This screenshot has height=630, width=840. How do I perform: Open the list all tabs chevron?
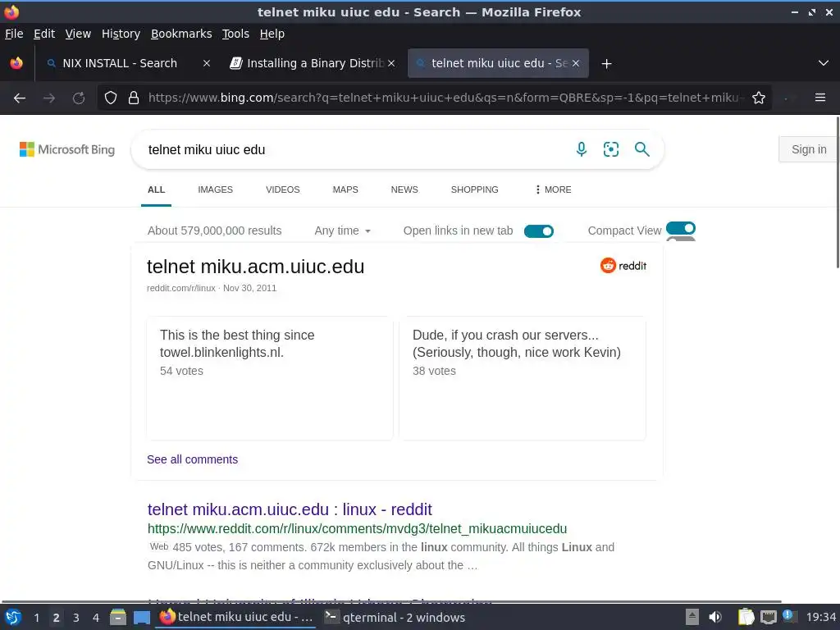click(824, 63)
